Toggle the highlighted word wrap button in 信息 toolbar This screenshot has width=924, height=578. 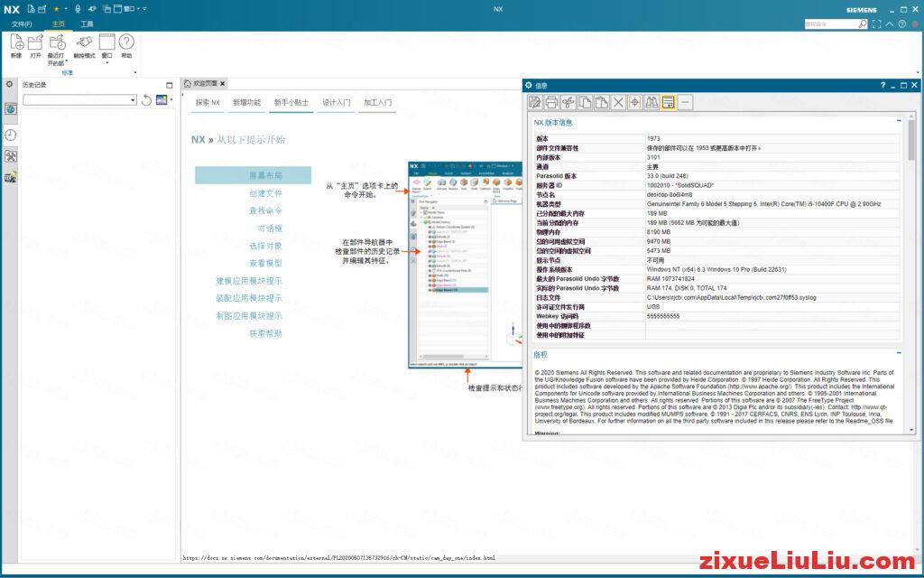click(669, 102)
